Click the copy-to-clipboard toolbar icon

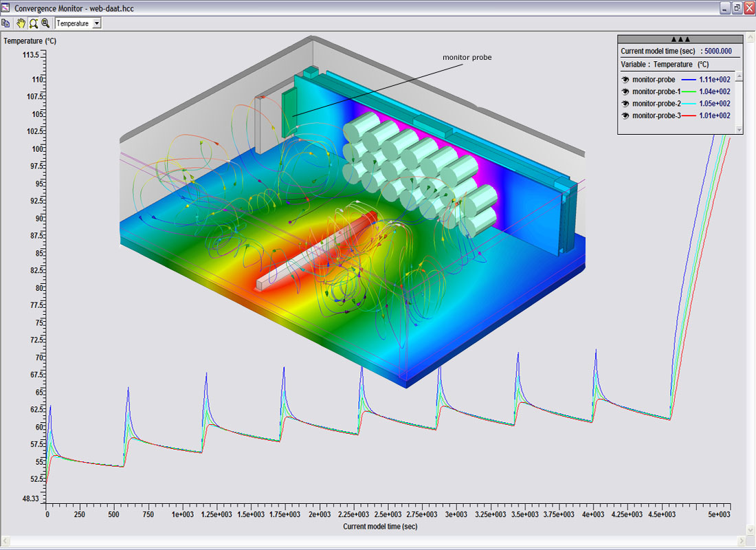[6, 23]
